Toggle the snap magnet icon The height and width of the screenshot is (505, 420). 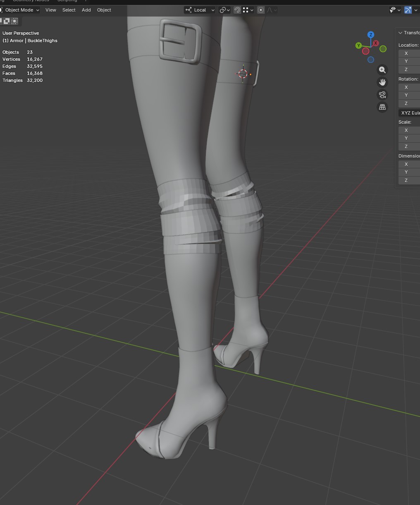point(237,10)
